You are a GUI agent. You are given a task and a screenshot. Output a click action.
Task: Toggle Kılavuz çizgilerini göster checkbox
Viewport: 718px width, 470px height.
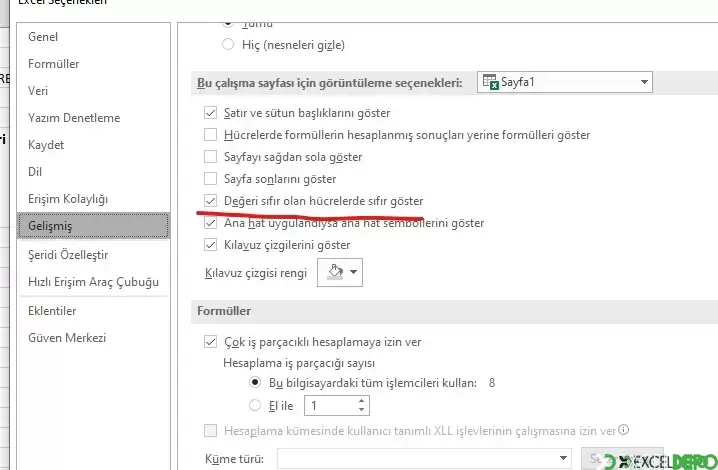pos(210,245)
